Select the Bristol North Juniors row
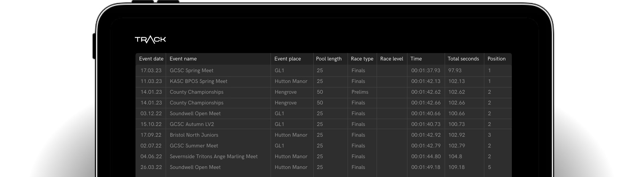Screen dimensions: 644x177 pyautogui.click(x=194, y=135)
